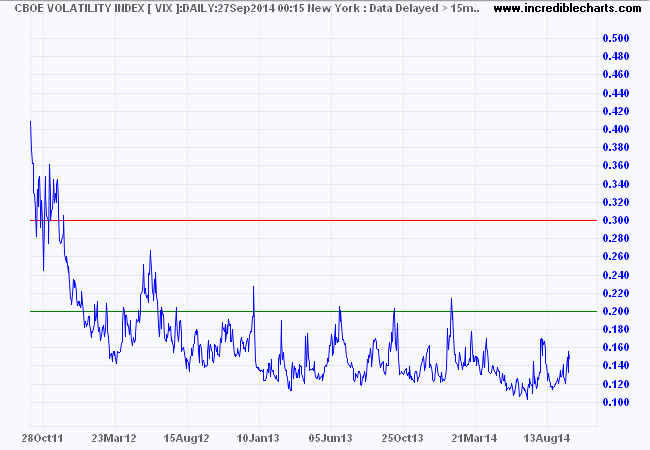Click the 15Aug12 date label
The height and width of the screenshot is (450, 650).
tap(186, 438)
